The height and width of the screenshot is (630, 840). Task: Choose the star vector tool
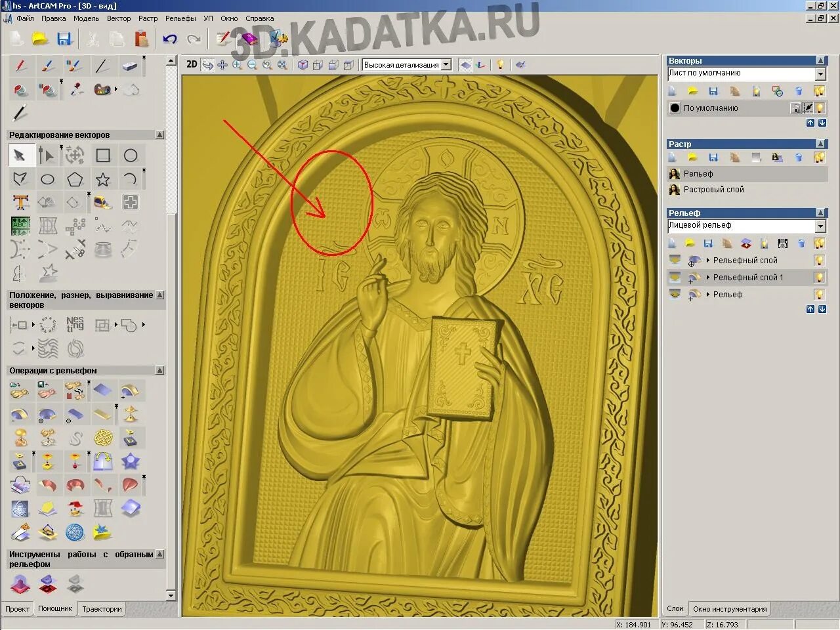(x=103, y=179)
